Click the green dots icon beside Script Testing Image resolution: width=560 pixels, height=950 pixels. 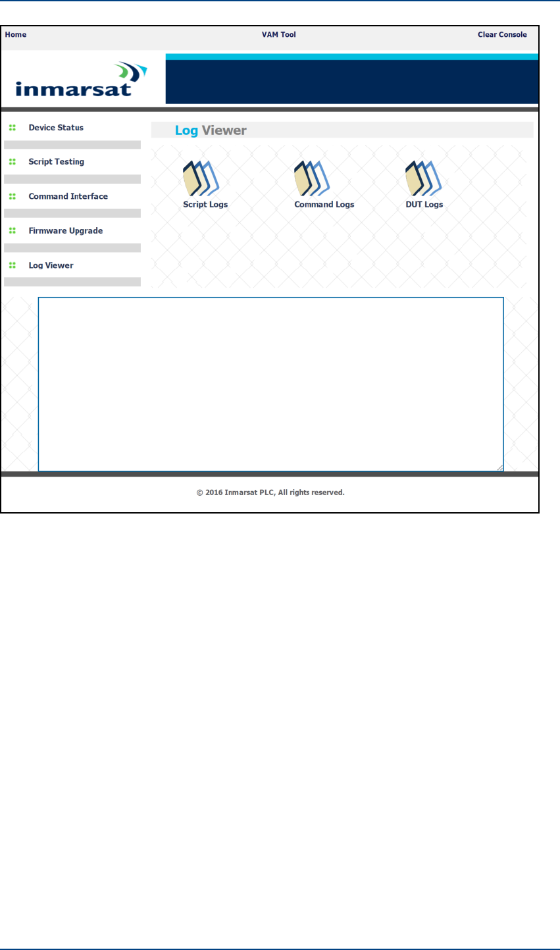point(12,162)
